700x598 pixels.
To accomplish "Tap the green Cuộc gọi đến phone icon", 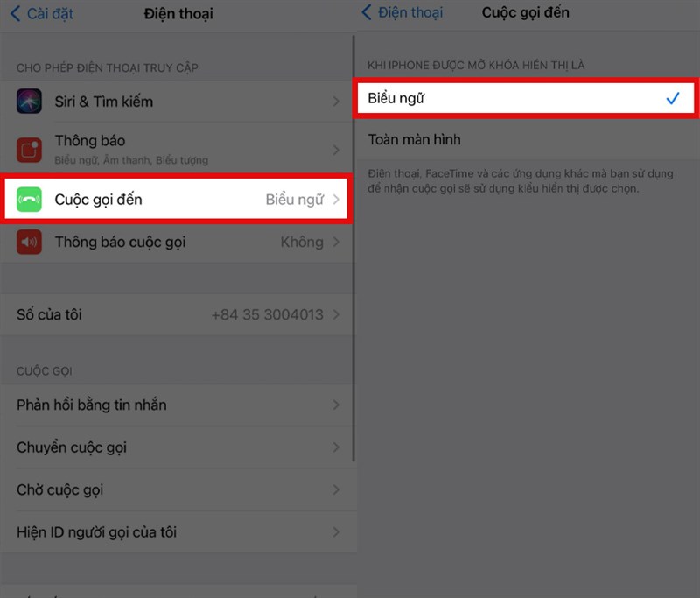I will click(29, 199).
